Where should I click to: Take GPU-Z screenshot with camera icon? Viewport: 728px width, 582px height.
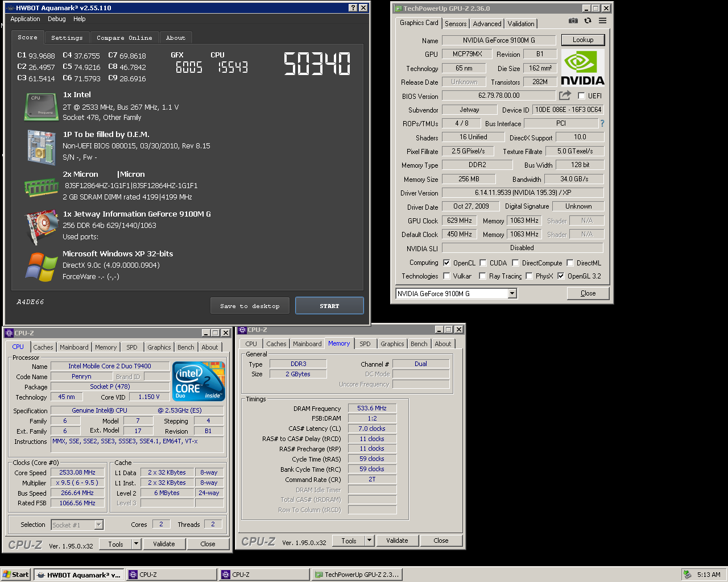[x=573, y=20]
